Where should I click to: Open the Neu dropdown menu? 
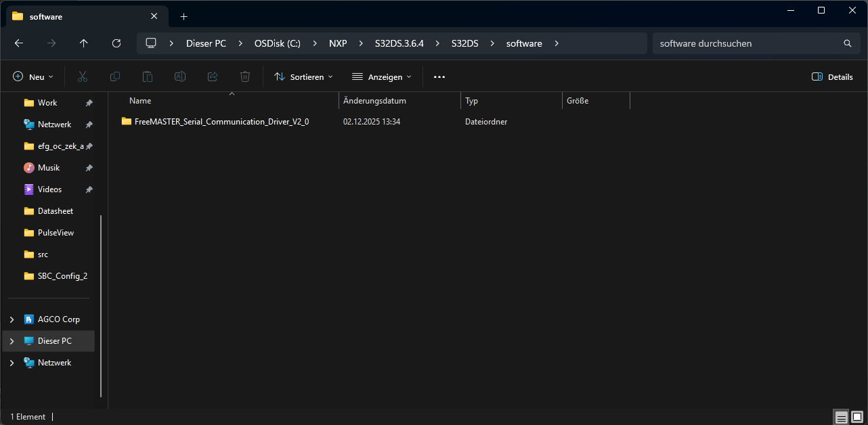pyautogui.click(x=33, y=76)
